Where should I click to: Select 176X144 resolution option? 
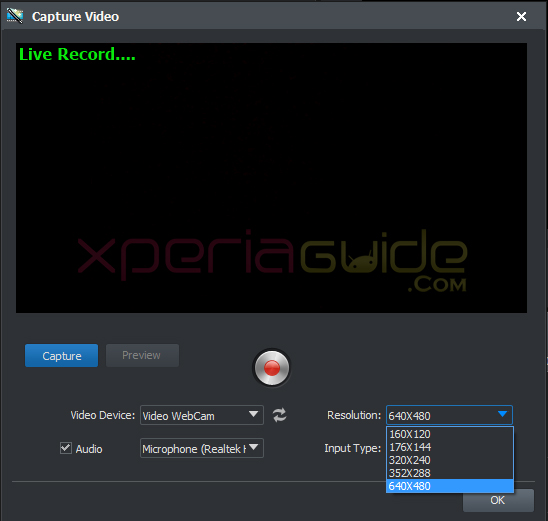[450, 447]
